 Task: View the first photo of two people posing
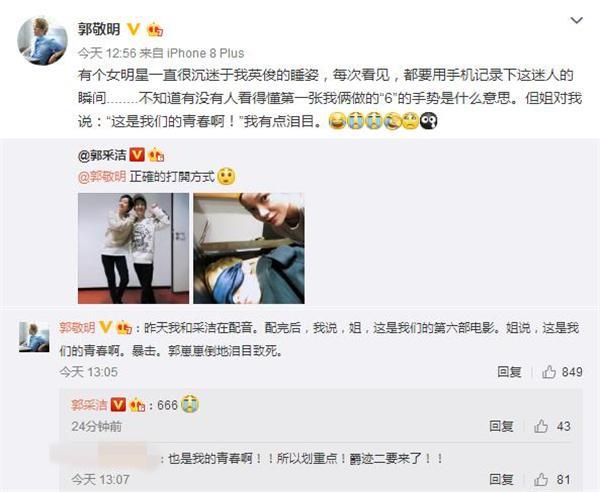pyautogui.click(x=133, y=248)
